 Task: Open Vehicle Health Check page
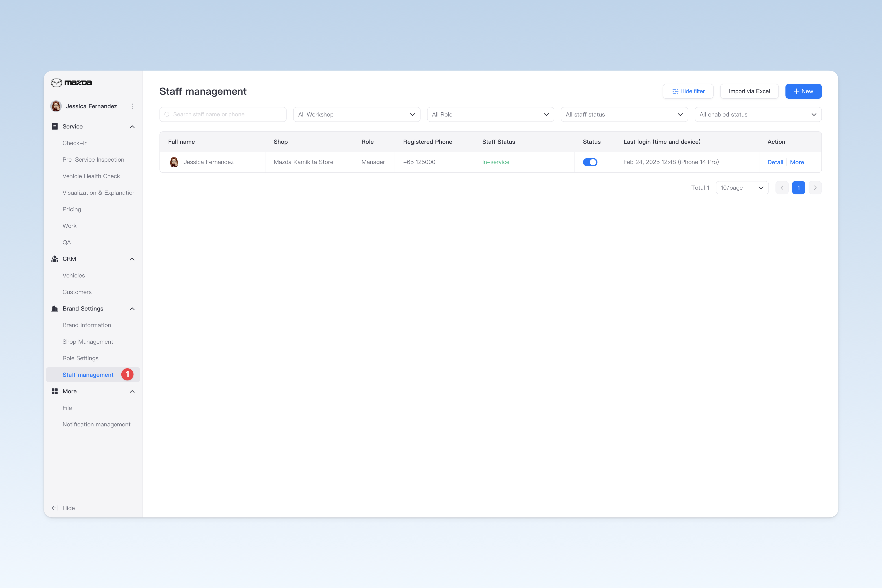point(91,176)
